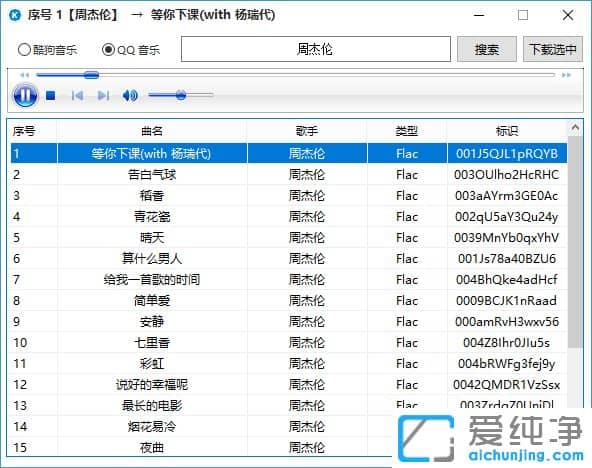Minimize the music downloader window
This screenshot has height=468, width=592.
tap(479, 15)
